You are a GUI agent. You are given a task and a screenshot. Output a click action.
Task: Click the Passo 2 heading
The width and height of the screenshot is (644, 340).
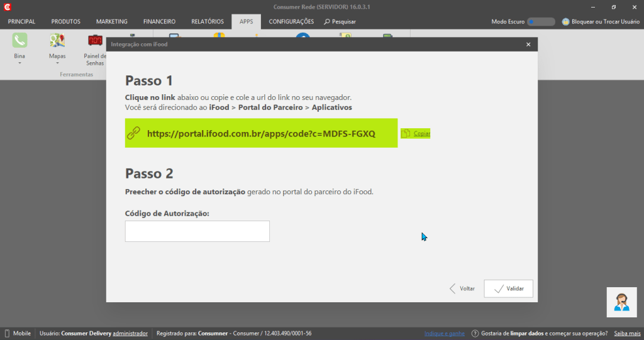(149, 173)
